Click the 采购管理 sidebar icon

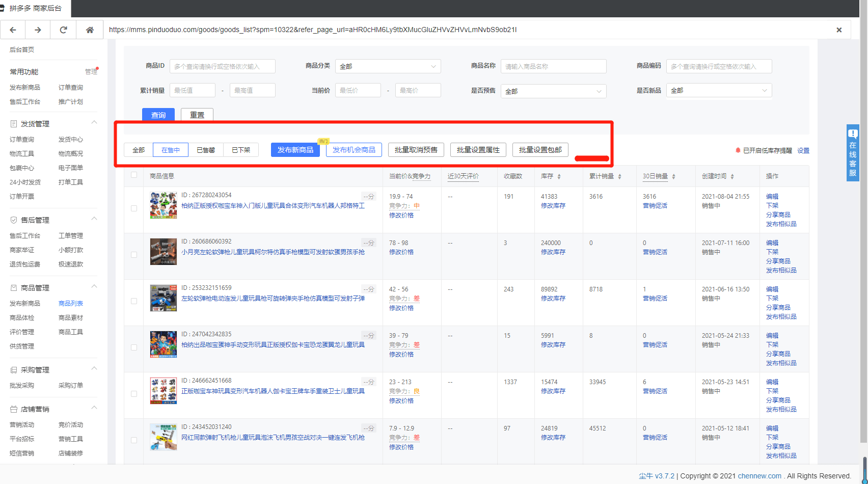coord(14,370)
